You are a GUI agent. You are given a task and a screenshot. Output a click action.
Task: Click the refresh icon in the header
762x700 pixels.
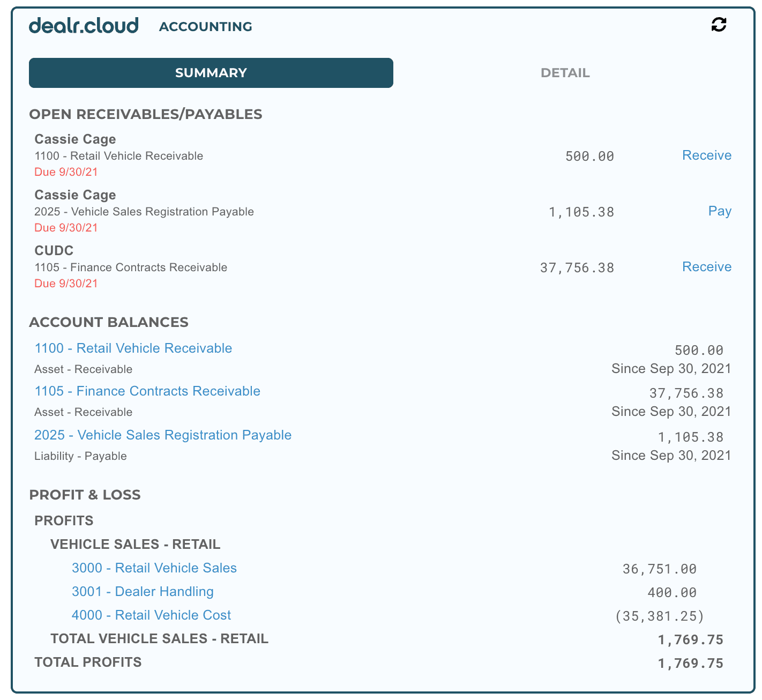(x=719, y=25)
